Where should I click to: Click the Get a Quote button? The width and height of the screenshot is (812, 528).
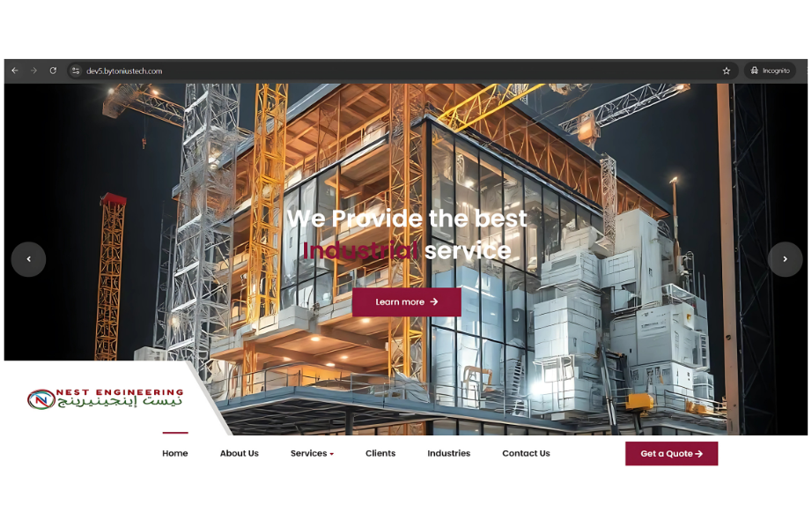[671, 454]
